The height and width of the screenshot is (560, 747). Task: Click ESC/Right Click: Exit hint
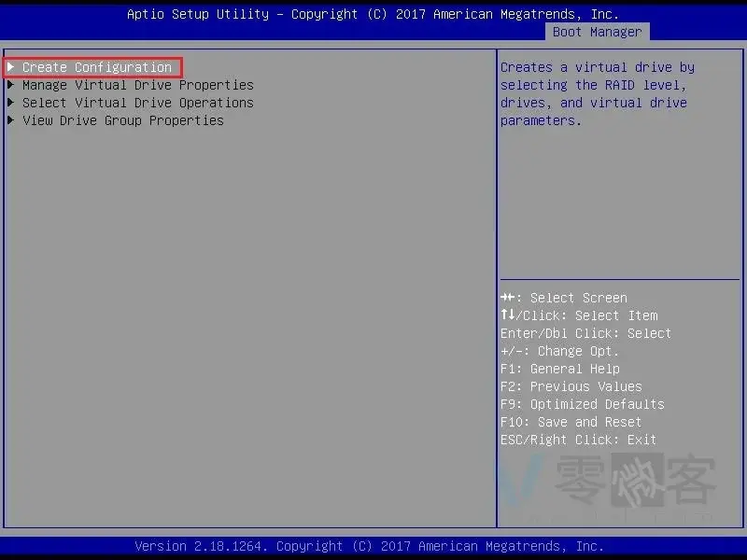point(578,440)
